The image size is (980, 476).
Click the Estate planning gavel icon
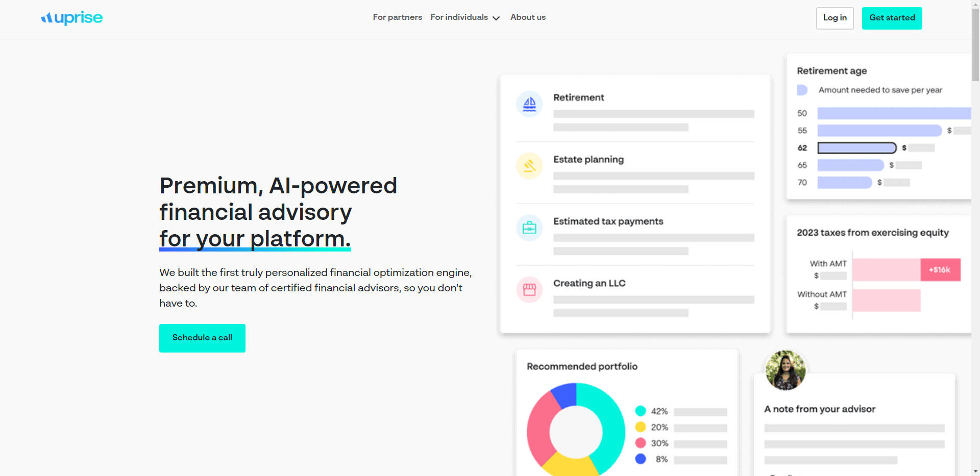coord(529,166)
